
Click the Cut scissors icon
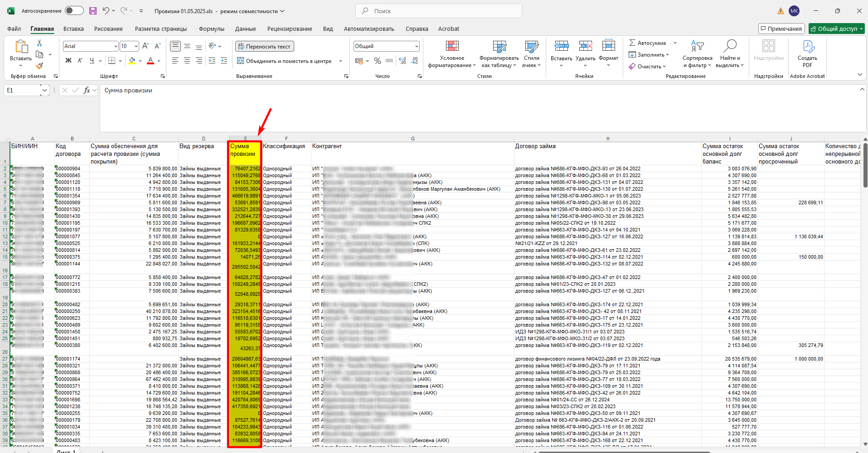(39, 43)
